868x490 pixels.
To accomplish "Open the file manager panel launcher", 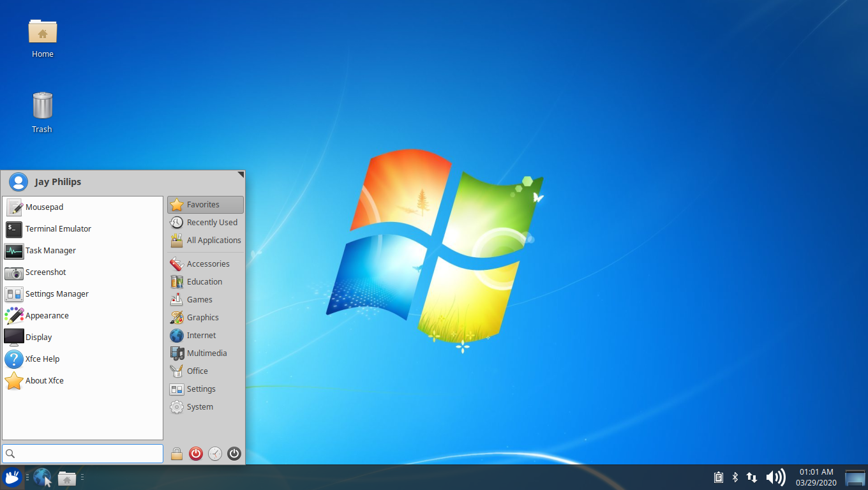I will coord(67,477).
